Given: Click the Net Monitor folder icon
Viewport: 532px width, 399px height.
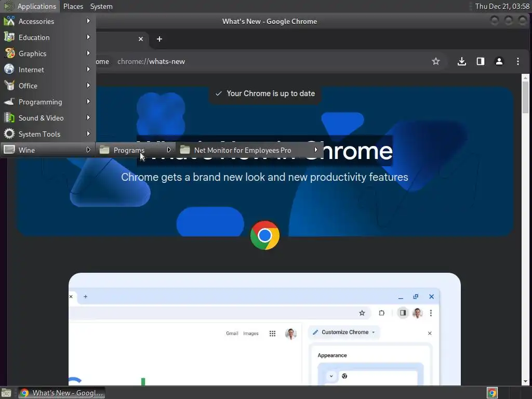Looking at the screenshot, I should 185,150.
